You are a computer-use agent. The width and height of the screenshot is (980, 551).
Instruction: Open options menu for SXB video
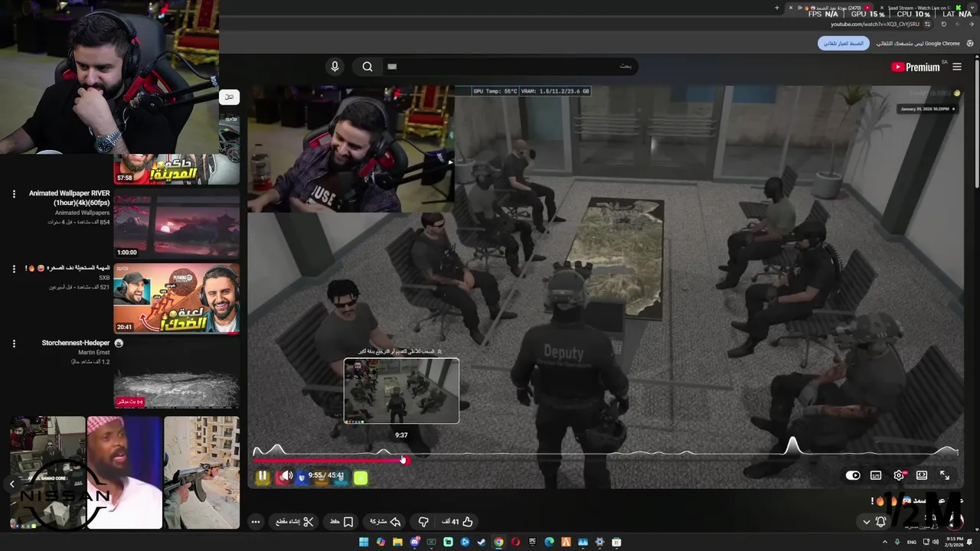[14, 269]
